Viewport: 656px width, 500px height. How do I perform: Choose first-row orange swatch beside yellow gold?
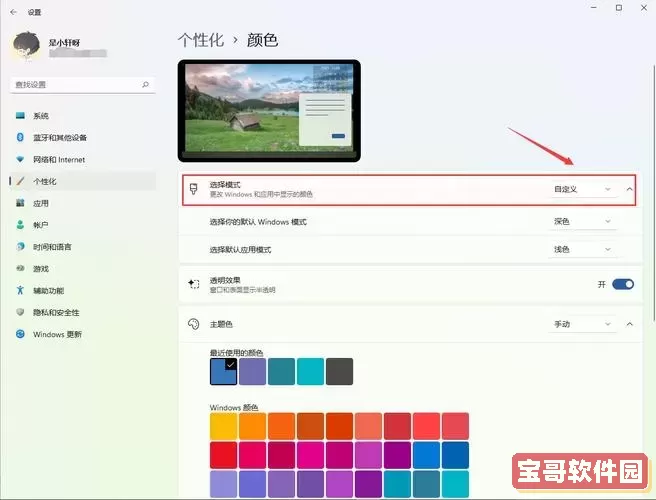(252, 426)
